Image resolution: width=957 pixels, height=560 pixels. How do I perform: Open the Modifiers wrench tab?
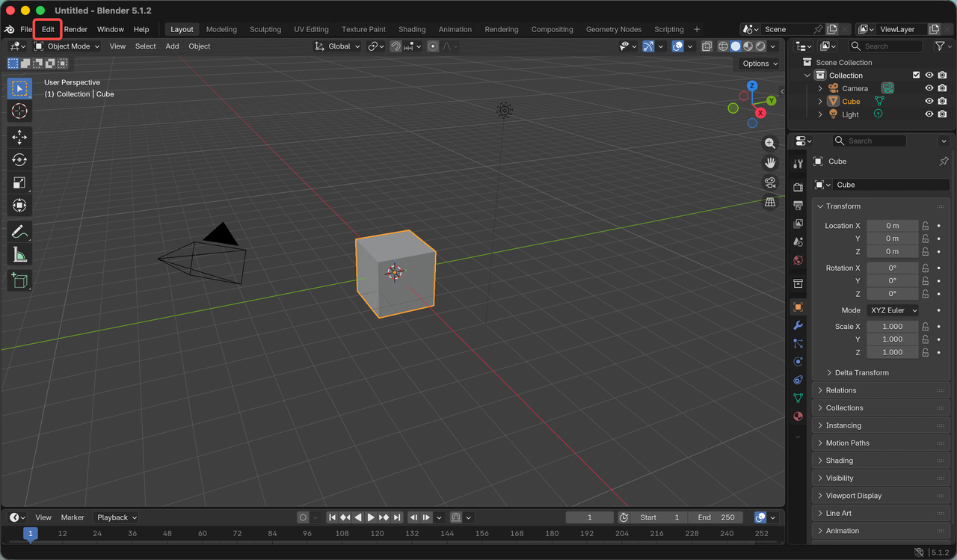coord(798,325)
